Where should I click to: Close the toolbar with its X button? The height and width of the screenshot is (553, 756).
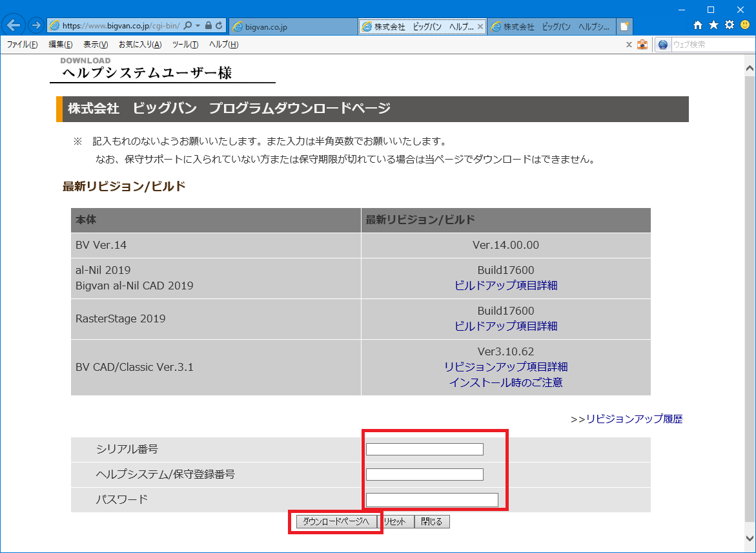point(629,45)
